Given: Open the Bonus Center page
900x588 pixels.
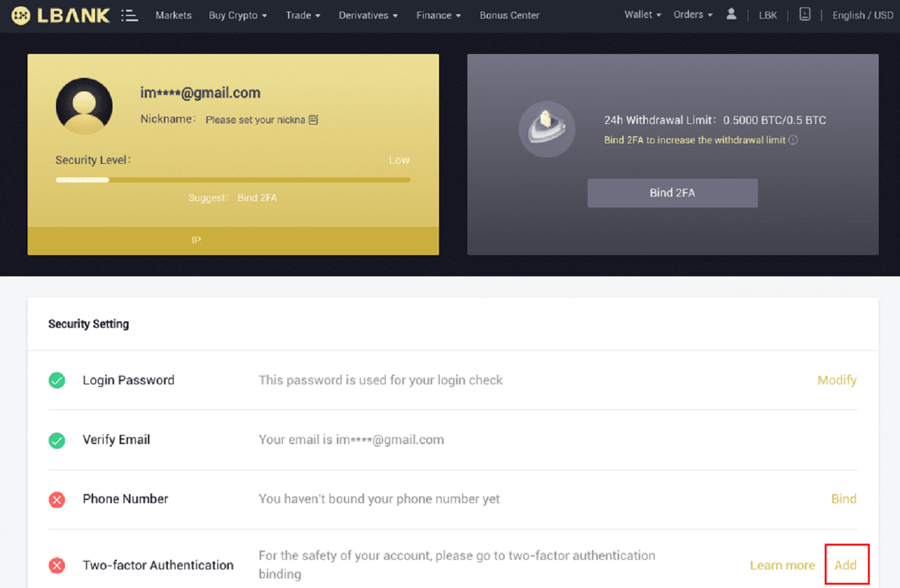Looking at the screenshot, I should [509, 15].
